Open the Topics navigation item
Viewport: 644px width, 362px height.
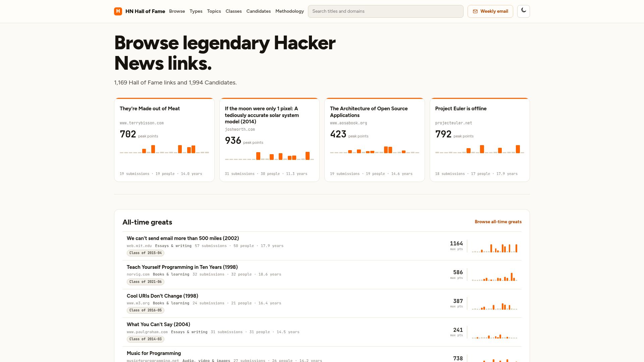[x=214, y=11]
